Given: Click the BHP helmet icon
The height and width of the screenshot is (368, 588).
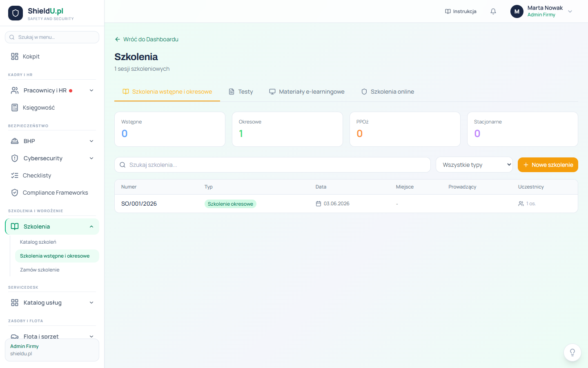Looking at the screenshot, I should click(x=15, y=141).
